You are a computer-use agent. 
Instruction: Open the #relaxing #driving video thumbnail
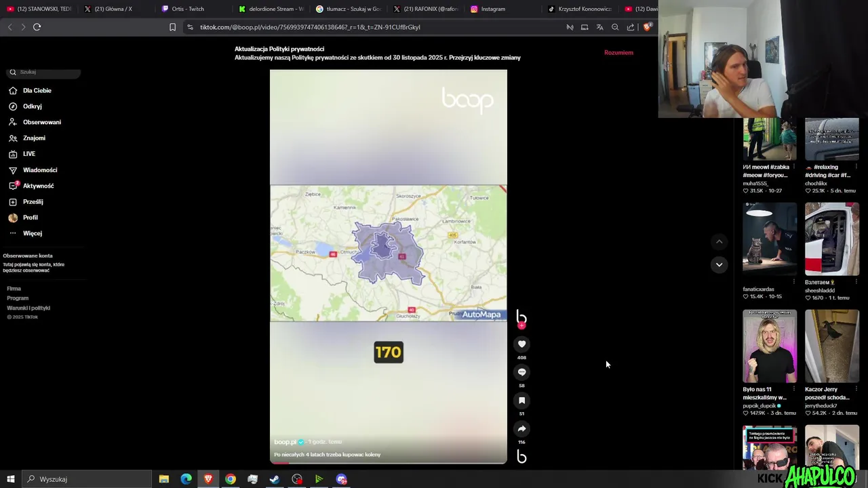point(831,139)
